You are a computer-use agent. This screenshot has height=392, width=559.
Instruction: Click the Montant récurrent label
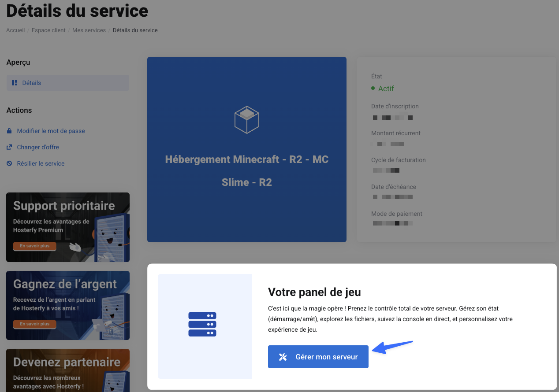click(396, 133)
